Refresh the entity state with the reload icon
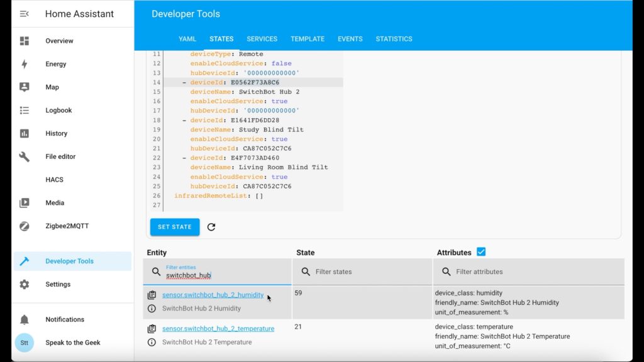The width and height of the screenshot is (644, 362). [x=211, y=227]
